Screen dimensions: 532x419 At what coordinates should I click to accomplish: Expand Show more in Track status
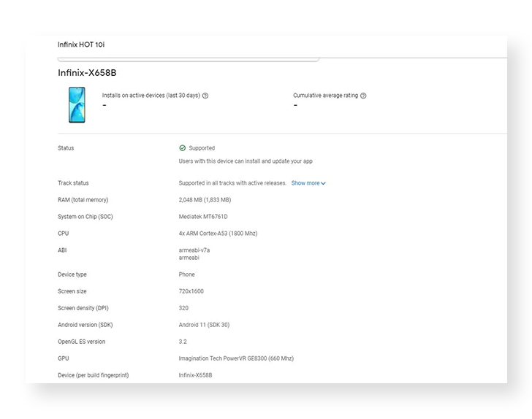308,183
